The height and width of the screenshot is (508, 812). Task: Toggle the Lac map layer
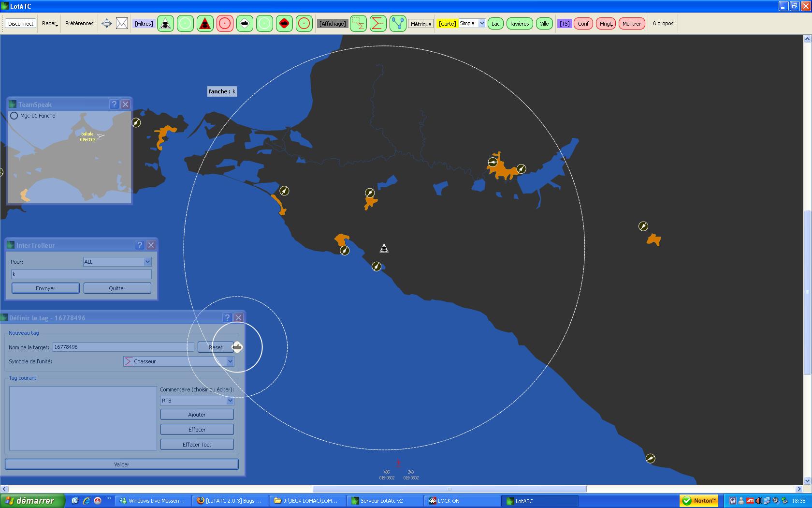pos(495,24)
